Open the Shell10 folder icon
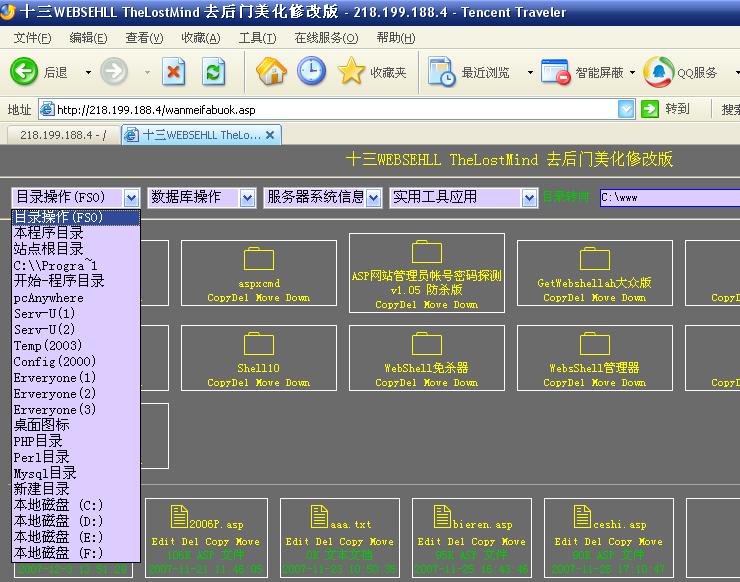The image size is (740, 582). 259,344
